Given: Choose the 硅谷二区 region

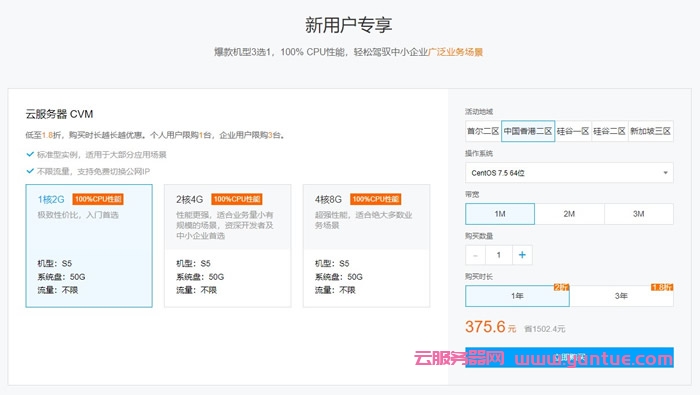Looking at the screenshot, I should coord(610,131).
